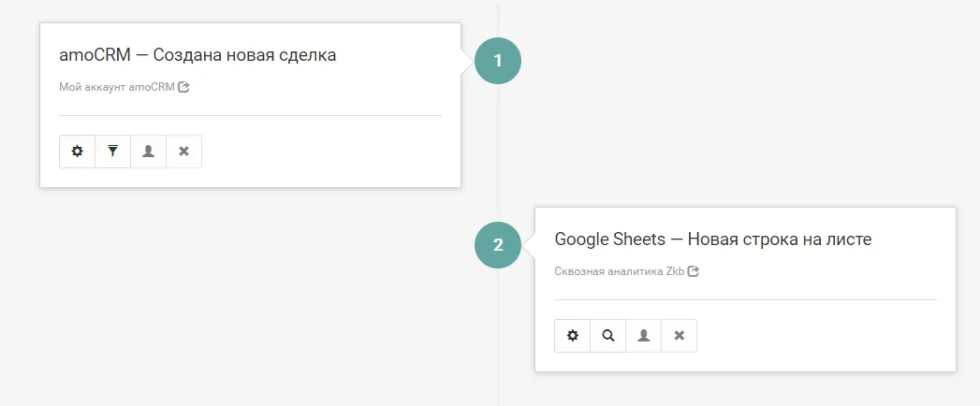The height and width of the screenshot is (406, 980).
Task: Click the blank area inside the amoCRM card
Action: (325, 150)
